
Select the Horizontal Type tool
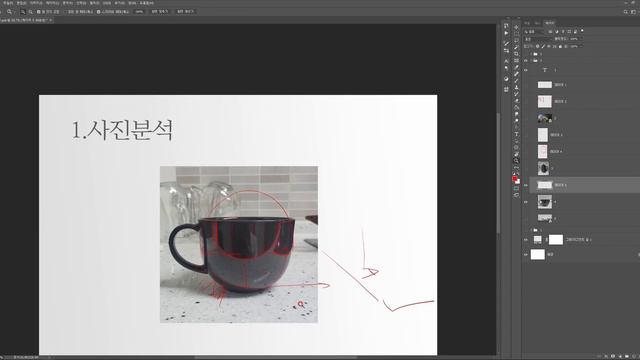pos(516,134)
